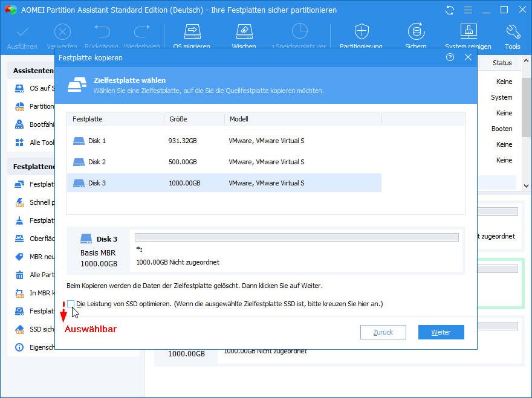
Task: Click the help question mark in dialog
Action: [x=450, y=57]
